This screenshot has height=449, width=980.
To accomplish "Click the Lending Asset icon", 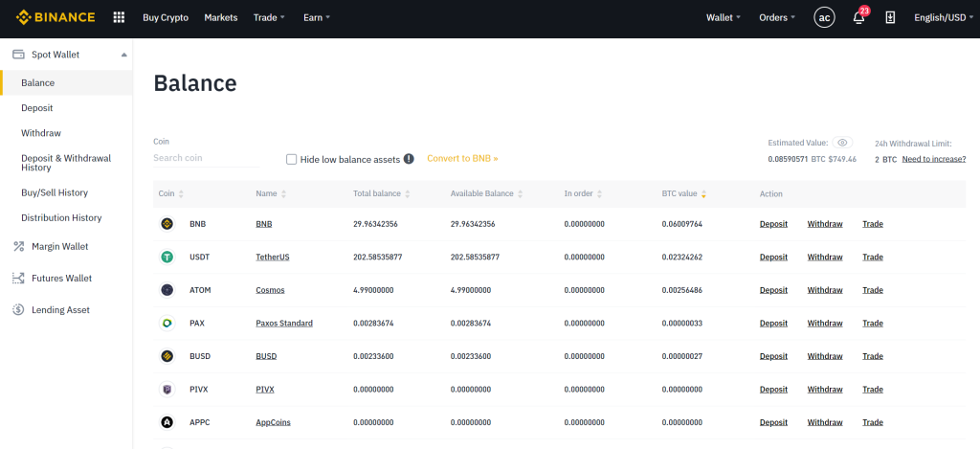I will (x=19, y=309).
